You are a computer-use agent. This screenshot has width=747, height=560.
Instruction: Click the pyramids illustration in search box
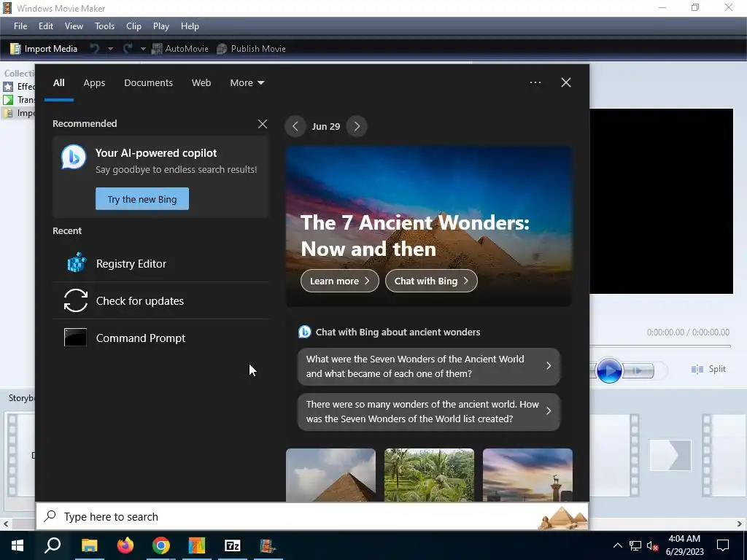coord(562,518)
